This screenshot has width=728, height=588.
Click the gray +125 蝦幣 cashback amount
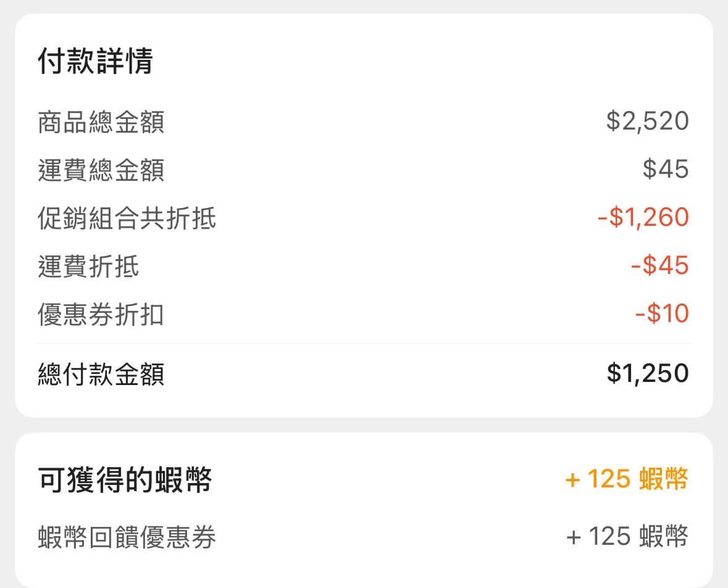pyautogui.click(x=625, y=536)
